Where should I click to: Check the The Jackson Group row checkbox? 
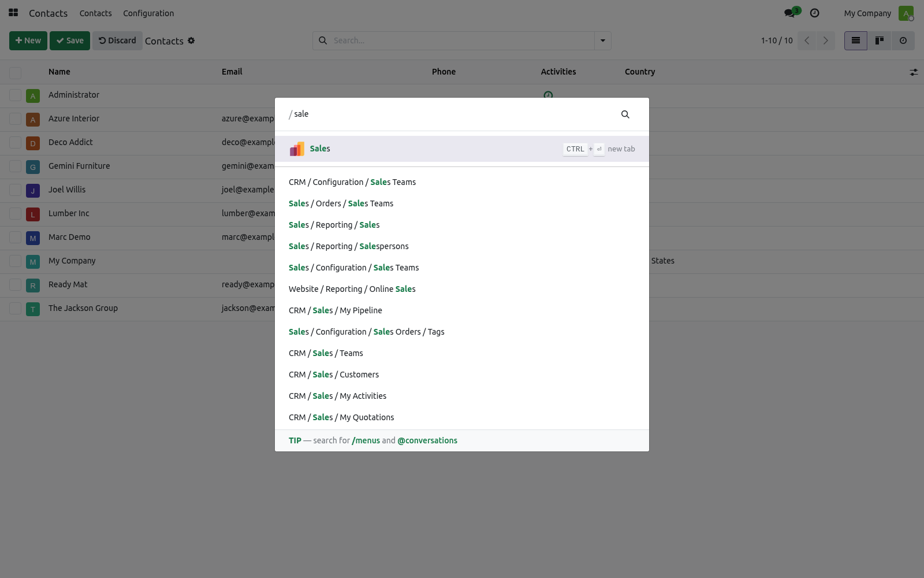[x=16, y=309]
